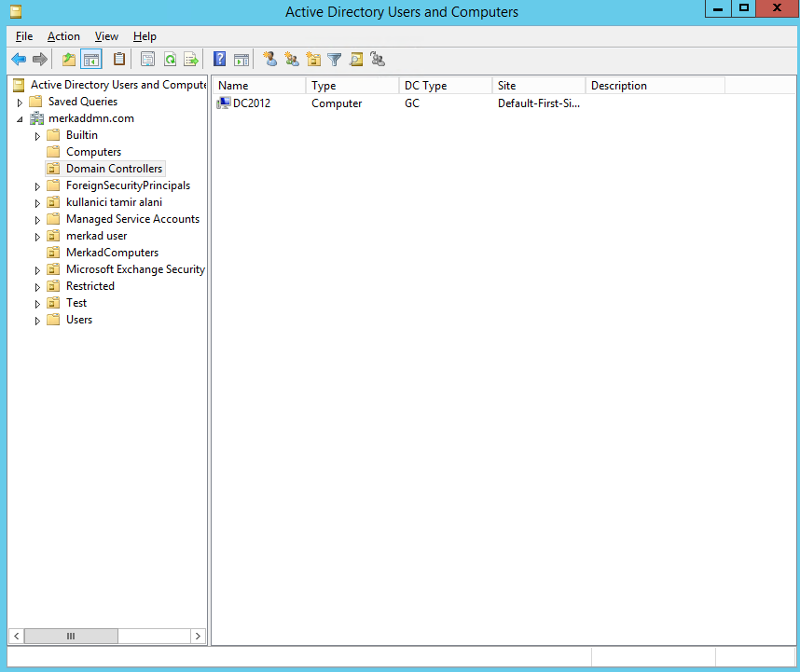Expand the Saved Queries node
Viewport: 800px width, 672px height.
point(20,103)
